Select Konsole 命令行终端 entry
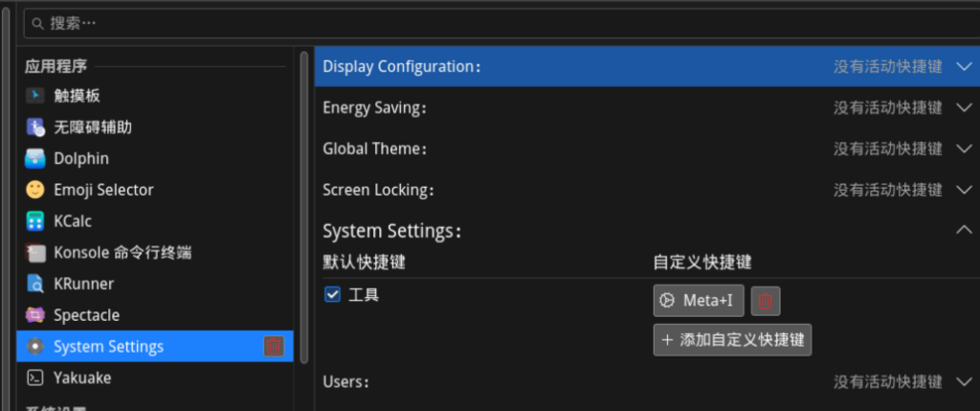Image resolution: width=980 pixels, height=411 pixels. [155, 252]
